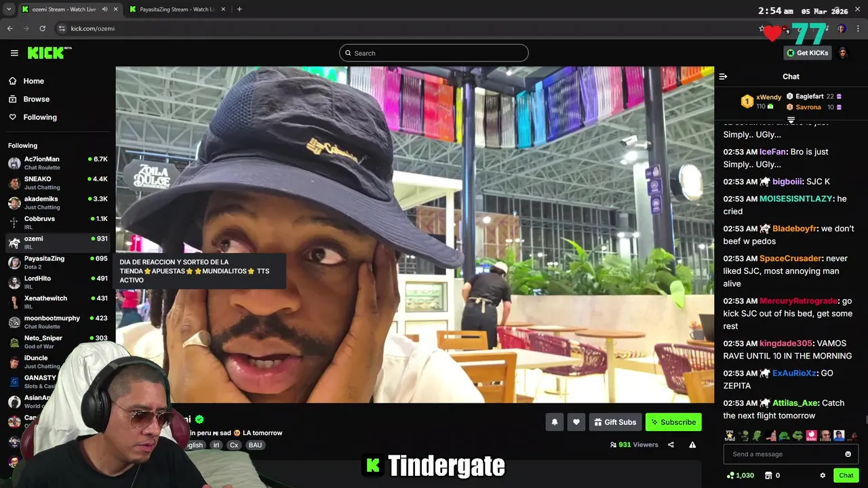Select ozemi channel in Following list
868x488 pixels.
tap(58, 243)
